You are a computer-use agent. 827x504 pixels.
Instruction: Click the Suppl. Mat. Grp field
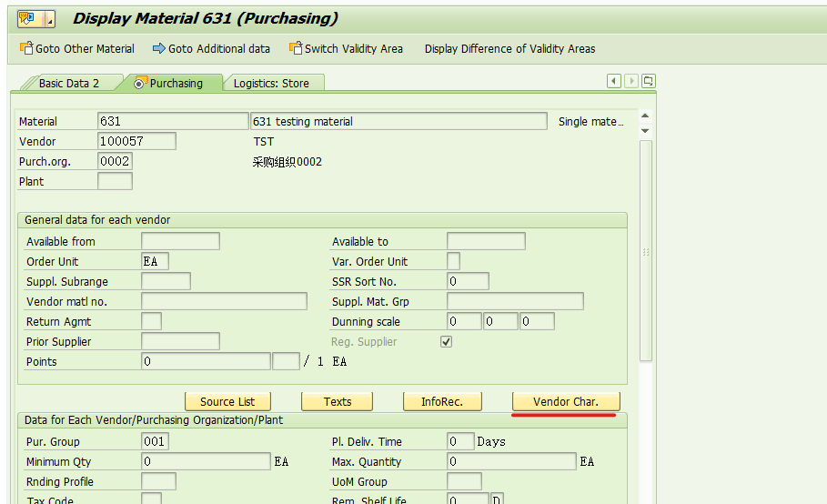point(515,301)
